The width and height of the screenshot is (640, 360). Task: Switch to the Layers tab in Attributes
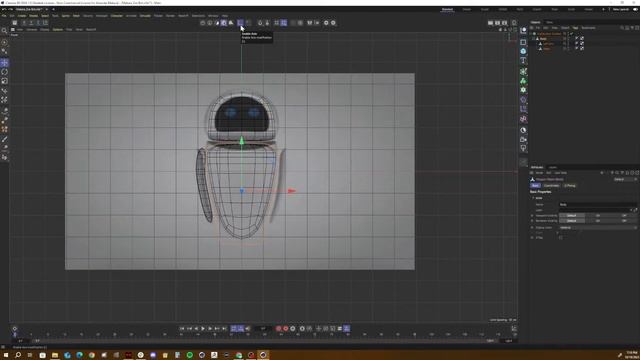[553, 167]
